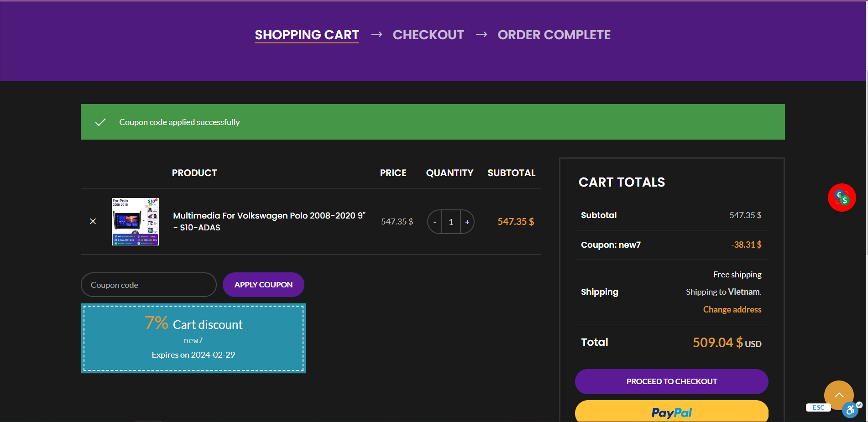Screen dimensions: 868x422
Task: Click the 'Coupon: new7' label
Action: click(x=611, y=245)
